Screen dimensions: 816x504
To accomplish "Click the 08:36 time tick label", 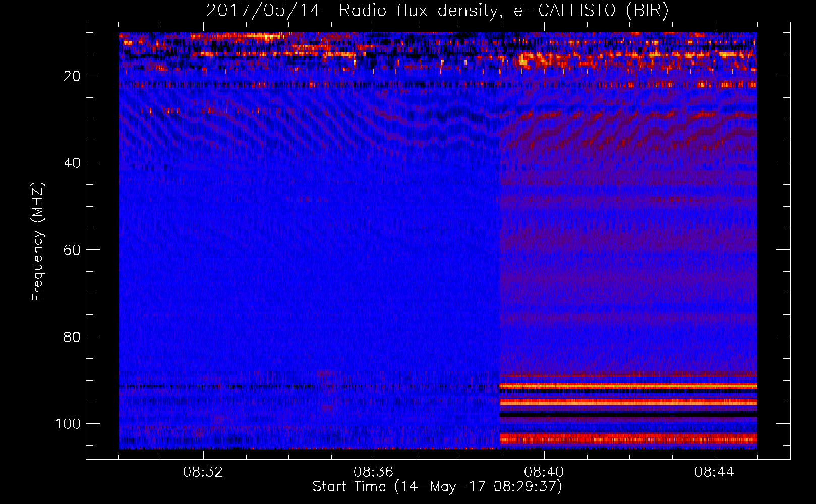I will point(374,472).
